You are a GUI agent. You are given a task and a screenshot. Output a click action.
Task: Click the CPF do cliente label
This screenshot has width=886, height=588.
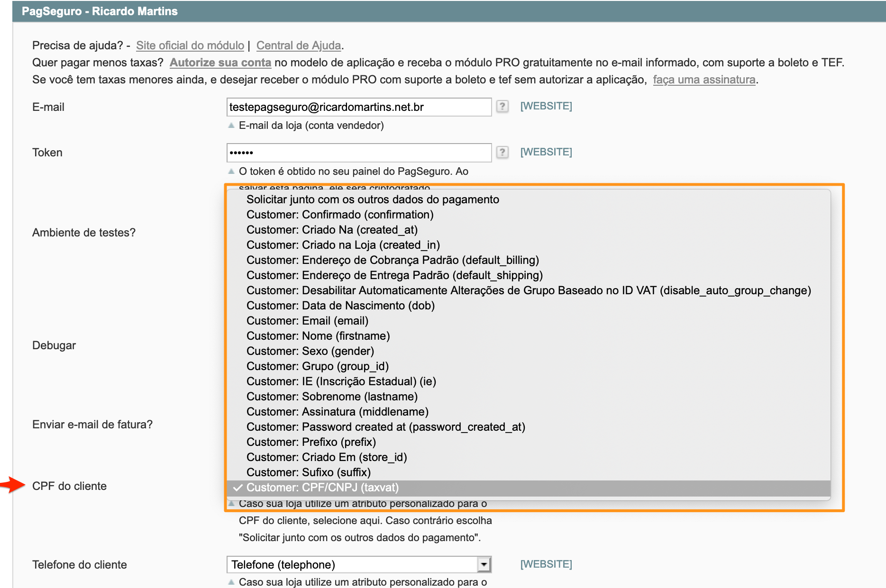pyautogui.click(x=69, y=486)
